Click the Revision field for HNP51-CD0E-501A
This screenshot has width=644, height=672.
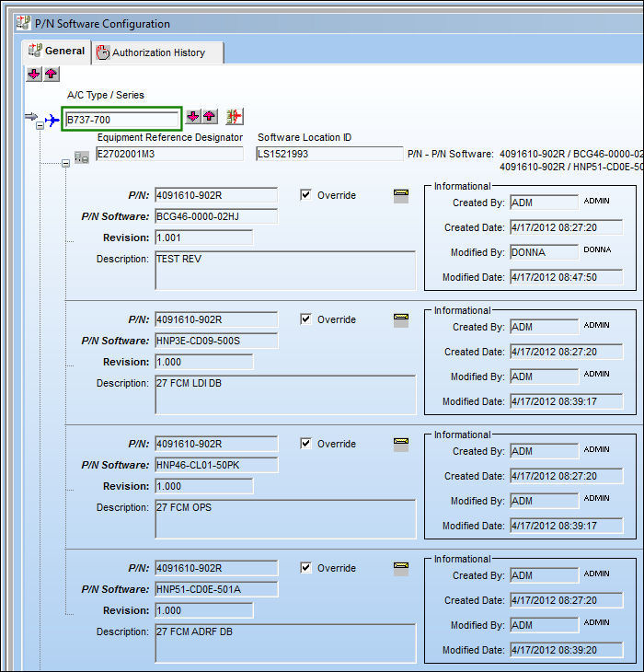(204, 610)
